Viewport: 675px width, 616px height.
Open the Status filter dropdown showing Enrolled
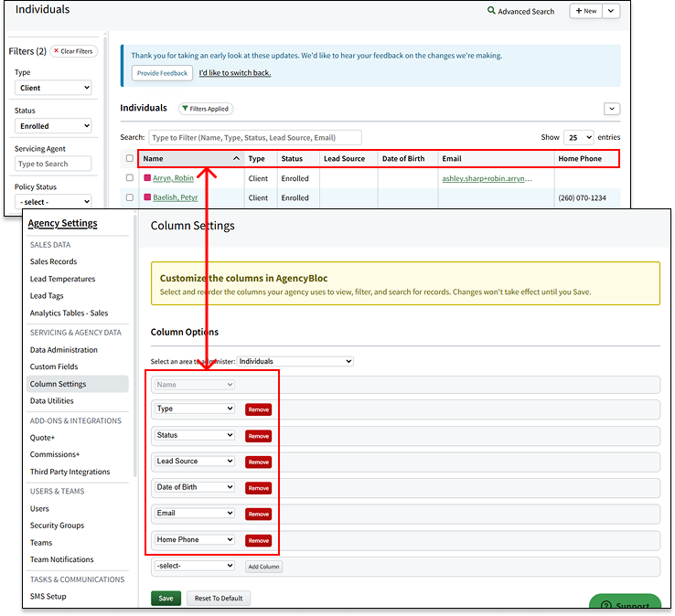click(x=53, y=126)
